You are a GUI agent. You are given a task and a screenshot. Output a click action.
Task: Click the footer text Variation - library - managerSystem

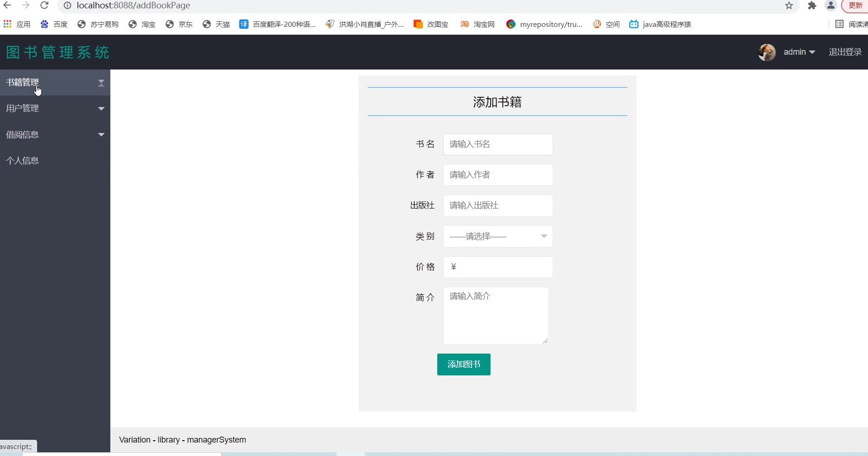pos(183,440)
